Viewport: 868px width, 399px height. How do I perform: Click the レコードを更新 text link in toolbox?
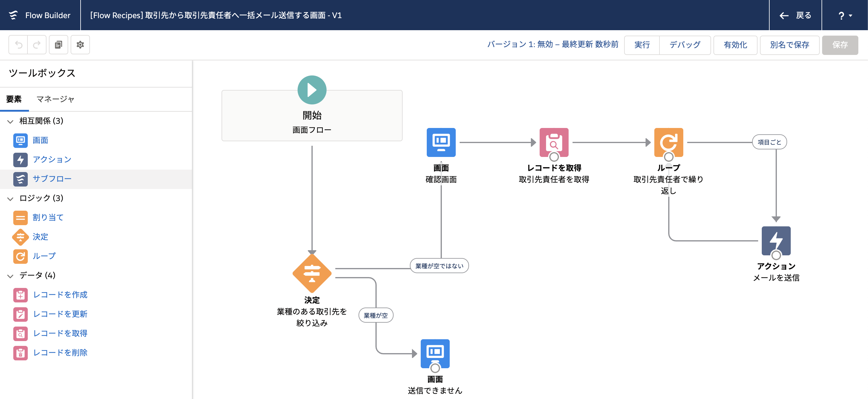[60, 314]
